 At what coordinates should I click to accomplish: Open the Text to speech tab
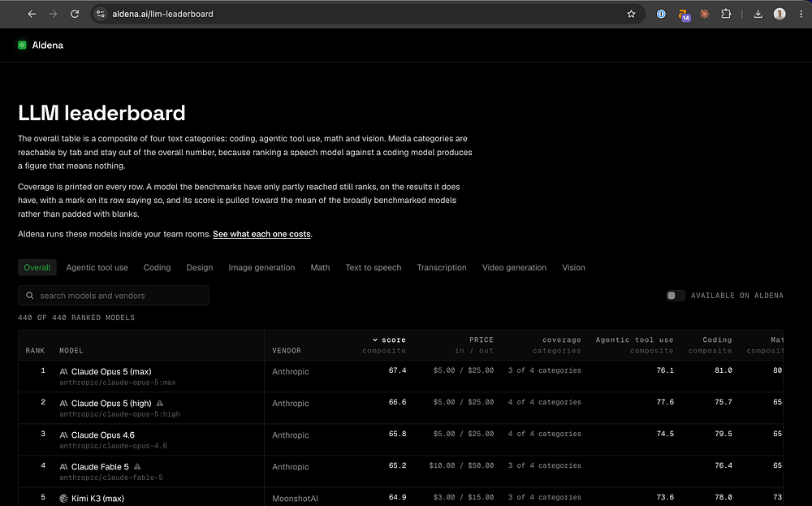pos(374,267)
